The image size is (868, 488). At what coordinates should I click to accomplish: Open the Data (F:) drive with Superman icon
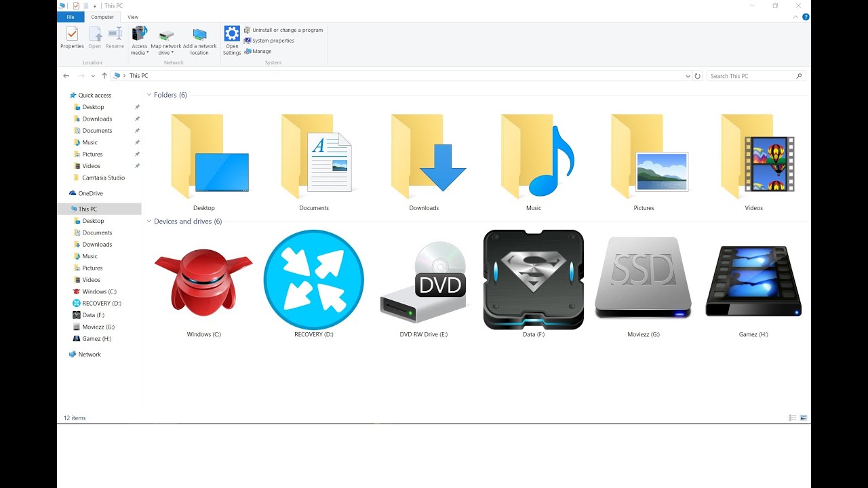coord(533,280)
